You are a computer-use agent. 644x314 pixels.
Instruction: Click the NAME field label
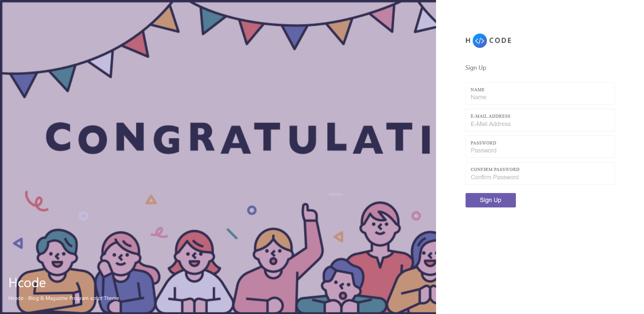(x=477, y=90)
